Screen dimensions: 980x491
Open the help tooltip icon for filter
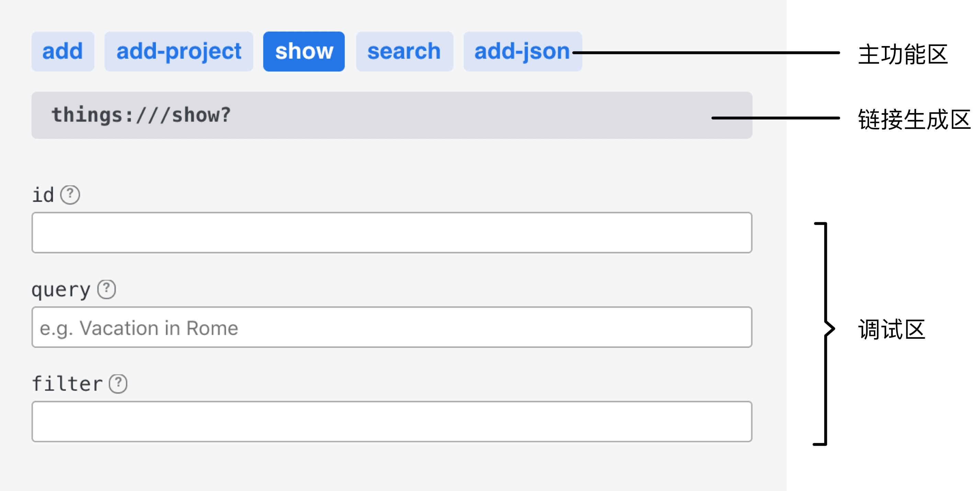118,384
